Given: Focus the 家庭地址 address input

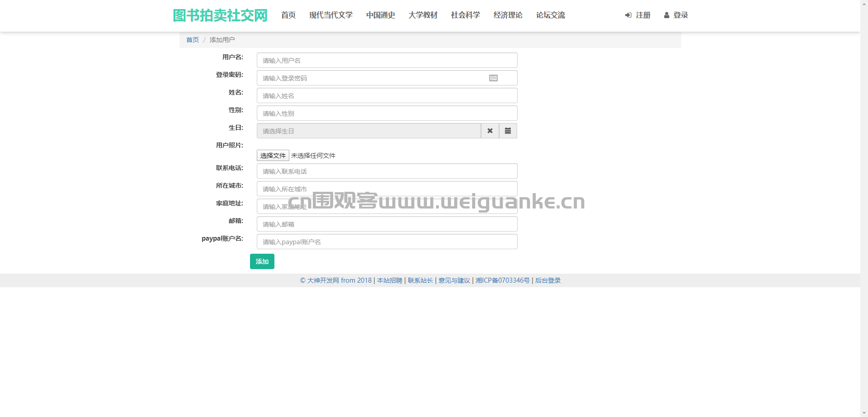Looking at the screenshot, I should point(387,206).
